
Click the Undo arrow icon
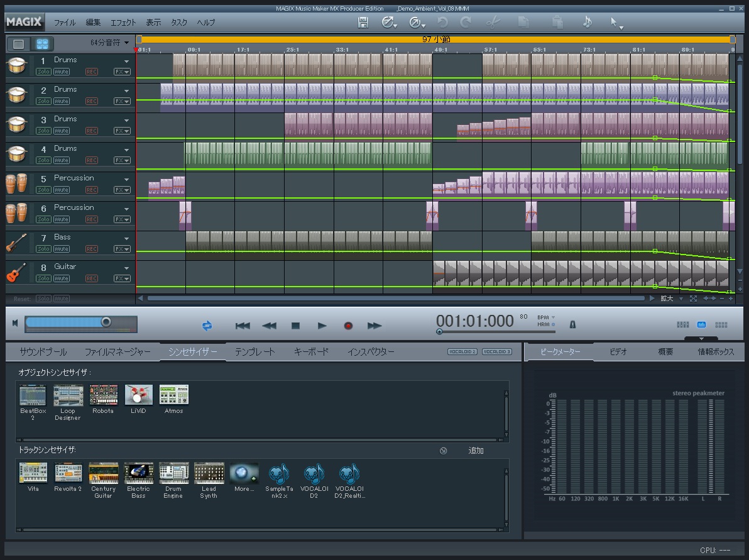pos(443,22)
